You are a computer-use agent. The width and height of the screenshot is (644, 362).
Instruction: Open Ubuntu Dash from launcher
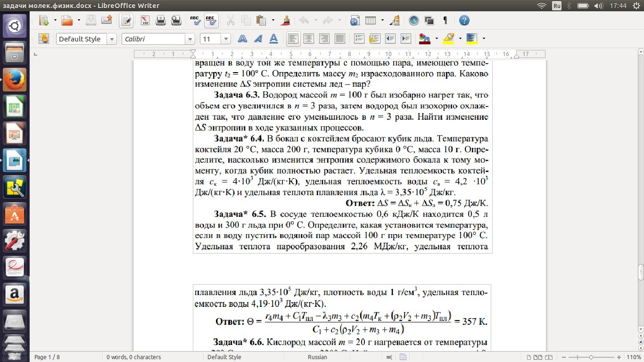point(15,26)
